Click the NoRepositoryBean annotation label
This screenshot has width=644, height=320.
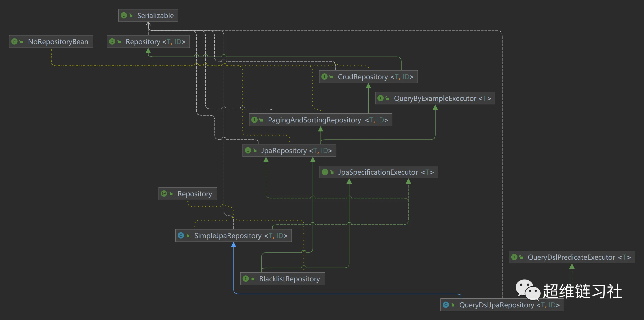[x=58, y=41]
